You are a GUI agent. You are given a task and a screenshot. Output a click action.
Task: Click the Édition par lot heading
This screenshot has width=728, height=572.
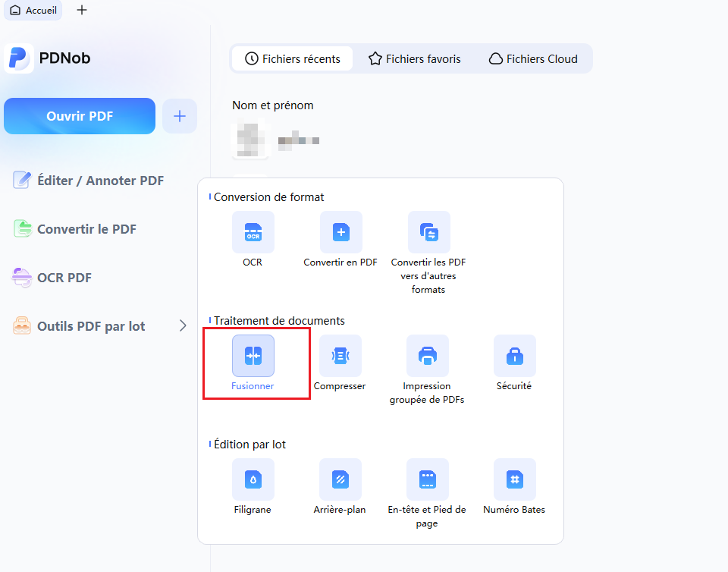[249, 445]
